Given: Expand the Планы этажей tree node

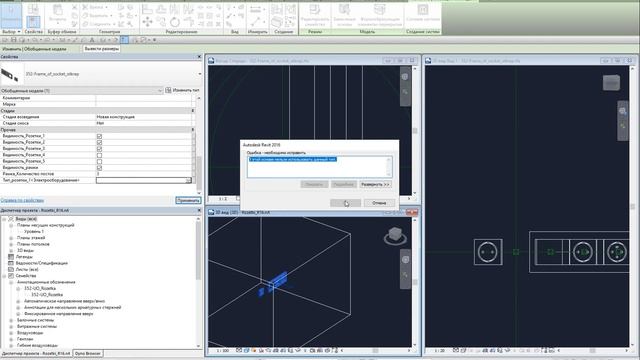Looking at the screenshot, I should (11, 238).
